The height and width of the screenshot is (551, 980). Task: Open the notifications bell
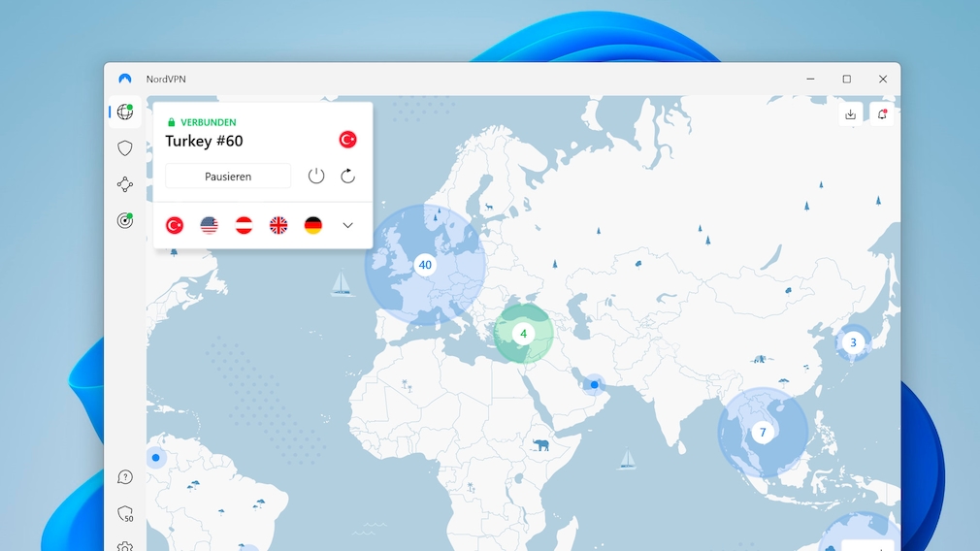coord(882,114)
